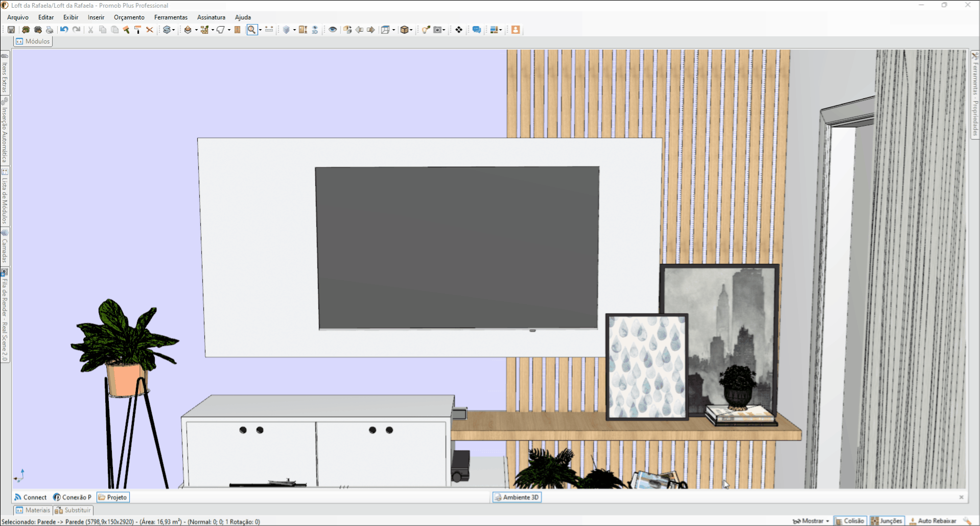The height and width of the screenshot is (526, 980).
Task: Open the Ferramentas menu
Action: click(x=171, y=17)
